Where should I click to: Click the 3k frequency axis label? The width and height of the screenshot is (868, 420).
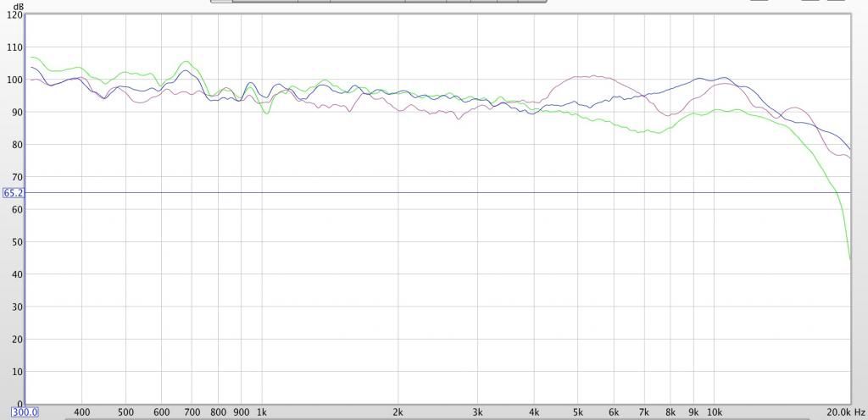tap(478, 412)
